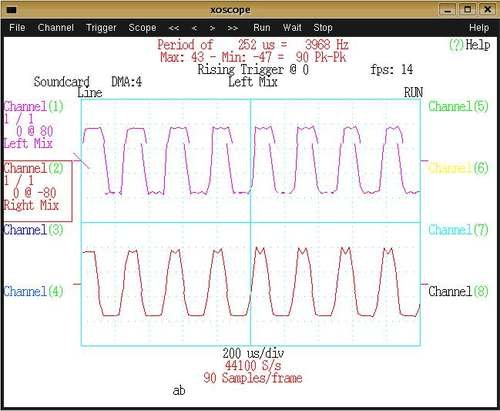Click Channel 2 'Right Mix' source label

(31, 205)
